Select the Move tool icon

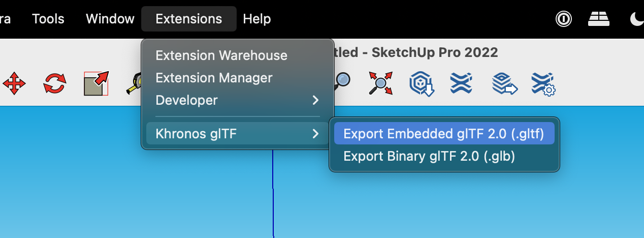point(14,83)
